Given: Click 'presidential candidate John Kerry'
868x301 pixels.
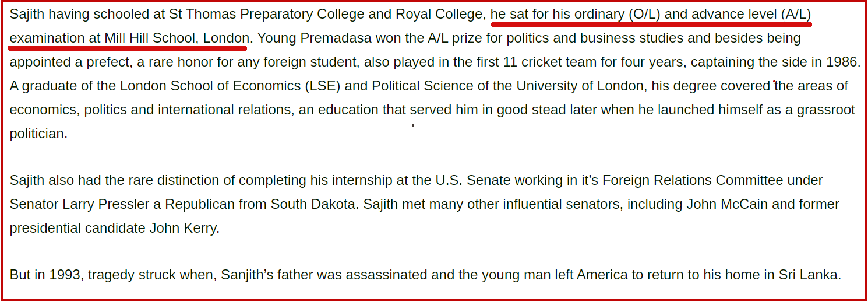Looking at the screenshot, I should [114, 228].
